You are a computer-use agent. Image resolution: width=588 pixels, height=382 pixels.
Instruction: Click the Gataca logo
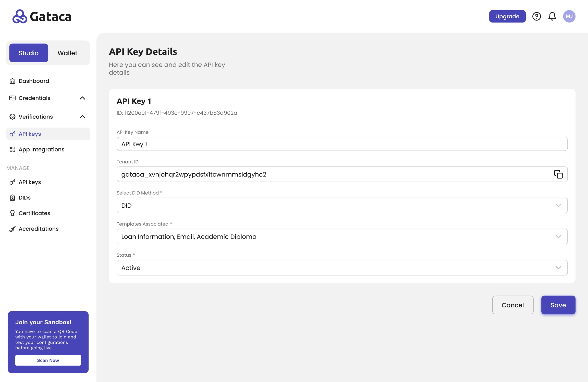click(x=42, y=16)
